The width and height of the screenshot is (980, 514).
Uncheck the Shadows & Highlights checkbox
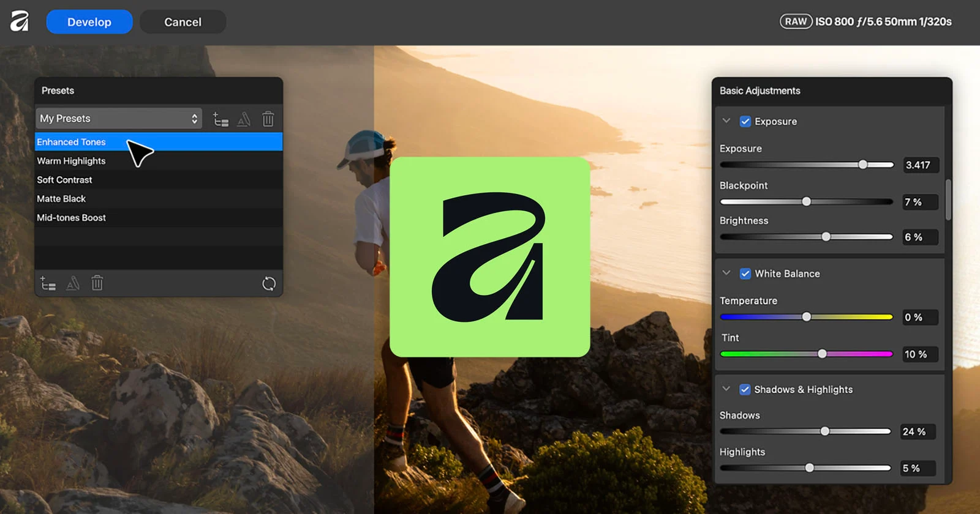click(745, 389)
